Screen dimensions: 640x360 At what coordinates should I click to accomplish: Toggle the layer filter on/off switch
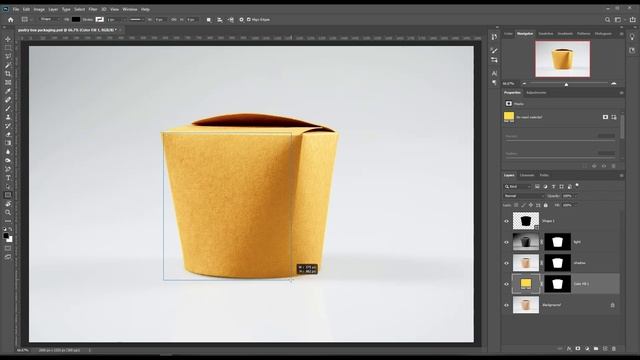coord(577,186)
